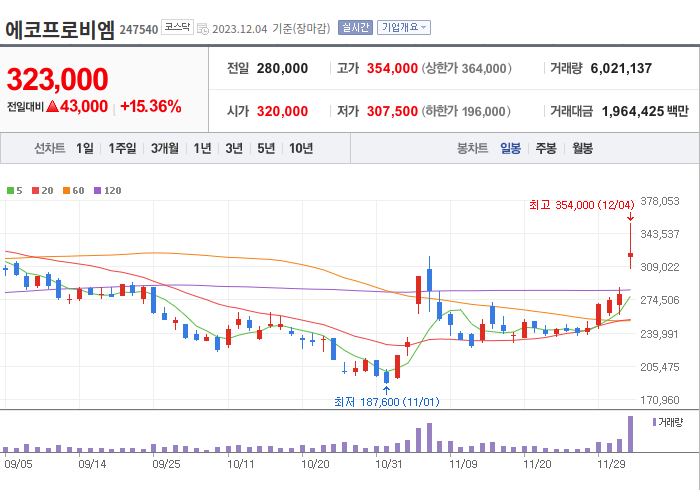
Task: Click the red 20-day moving average swatch
Action: click(35, 191)
